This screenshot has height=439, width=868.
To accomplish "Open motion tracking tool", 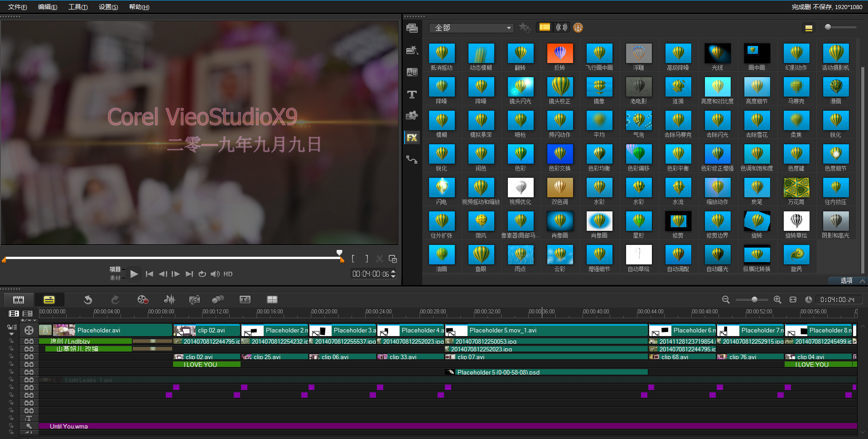I will click(x=218, y=299).
